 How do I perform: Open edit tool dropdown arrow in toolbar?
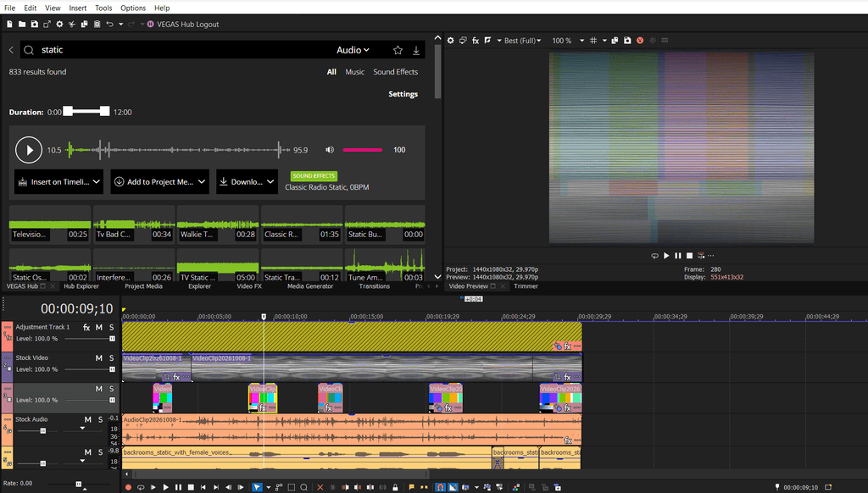269,487
